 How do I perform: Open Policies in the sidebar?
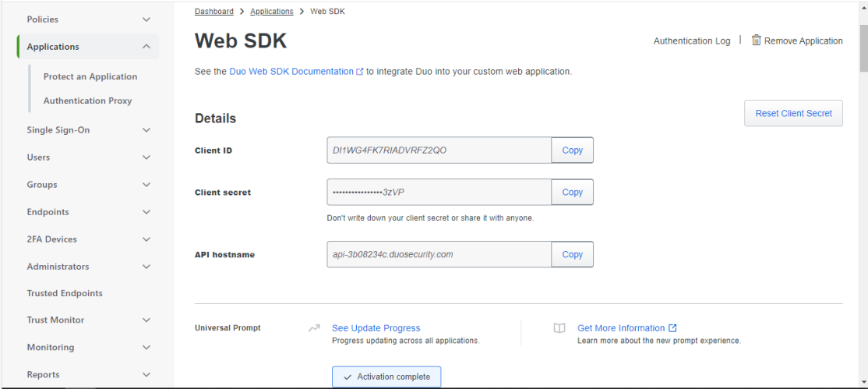(x=43, y=19)
